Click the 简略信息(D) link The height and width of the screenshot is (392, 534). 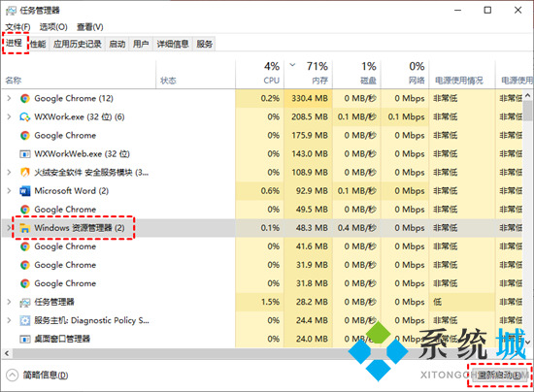click(x=46, y=376)
